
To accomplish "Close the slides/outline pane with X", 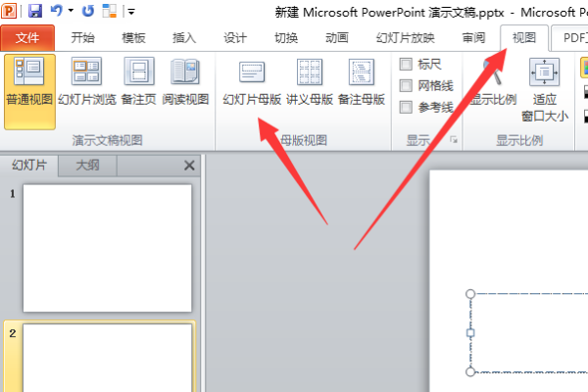I will point(189,165).
